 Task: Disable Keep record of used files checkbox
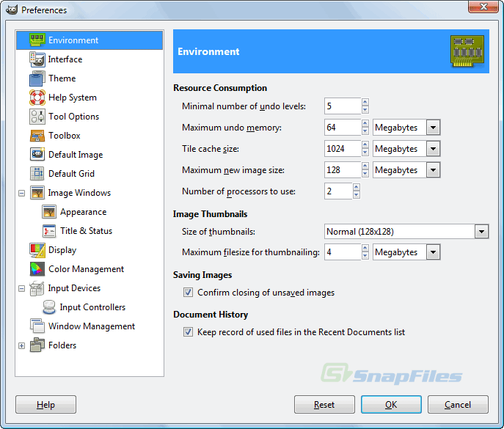(189, 332)
